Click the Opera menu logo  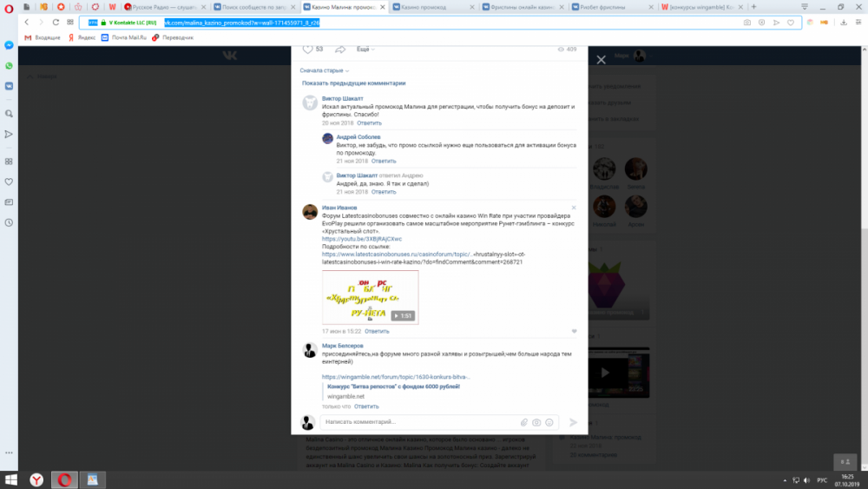pyautogui.click(x=9, y=8)
